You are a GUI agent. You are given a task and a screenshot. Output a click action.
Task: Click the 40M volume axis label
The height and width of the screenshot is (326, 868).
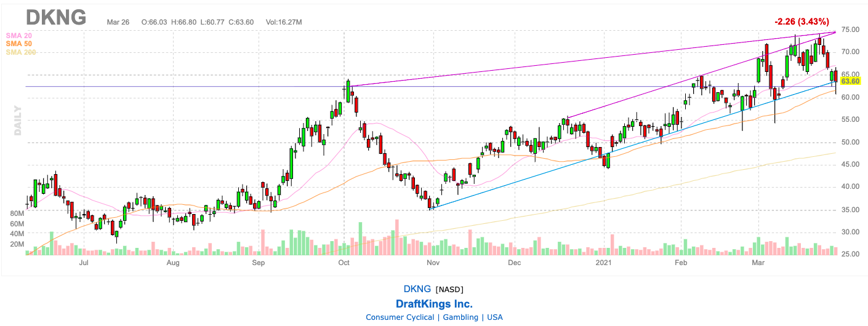point(17,234)
